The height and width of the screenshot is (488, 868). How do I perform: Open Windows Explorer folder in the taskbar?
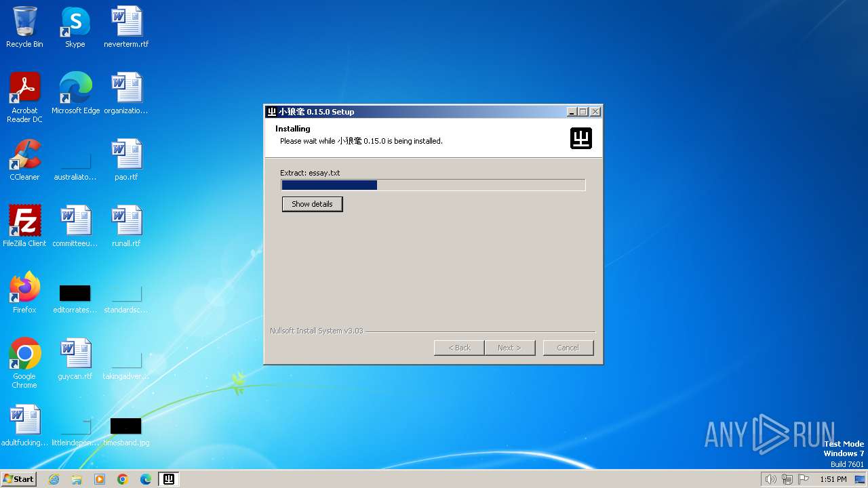(77, 479)
